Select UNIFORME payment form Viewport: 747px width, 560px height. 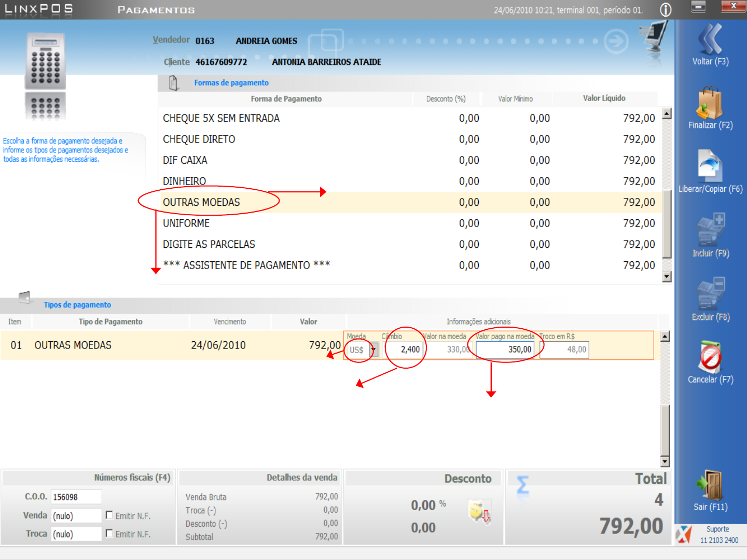(409, 223)
